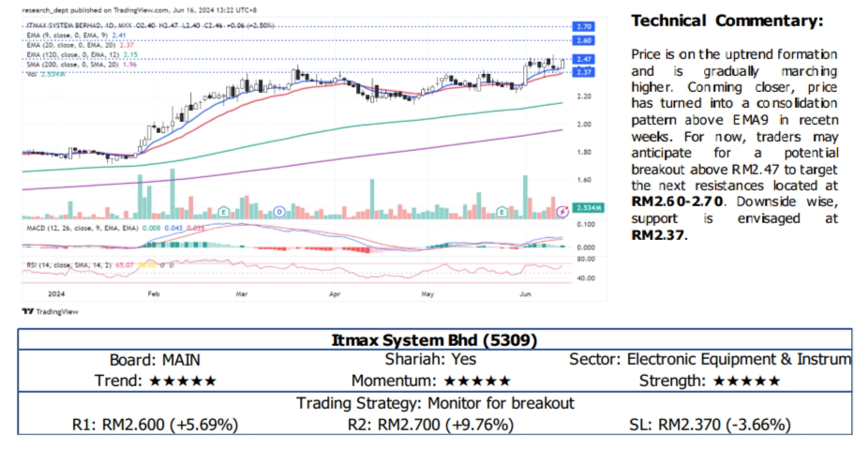Click the dividend 'D' marker on chart
The height and width of the screenshot is (450, 868).
tap(280, 213)
